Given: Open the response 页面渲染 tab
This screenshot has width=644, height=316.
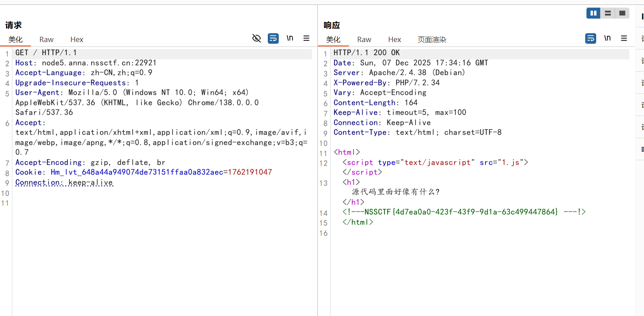Looking at the screenshot, I should click(432, 39).
